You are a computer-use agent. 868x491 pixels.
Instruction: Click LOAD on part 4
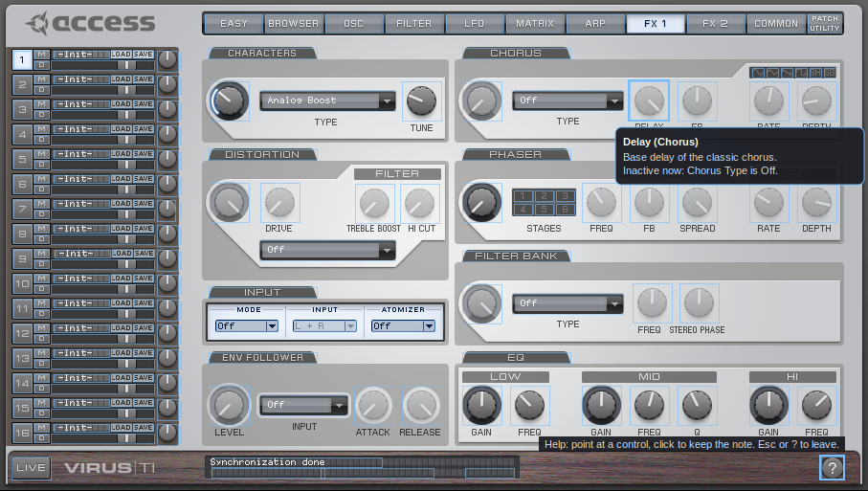(121, 129)
